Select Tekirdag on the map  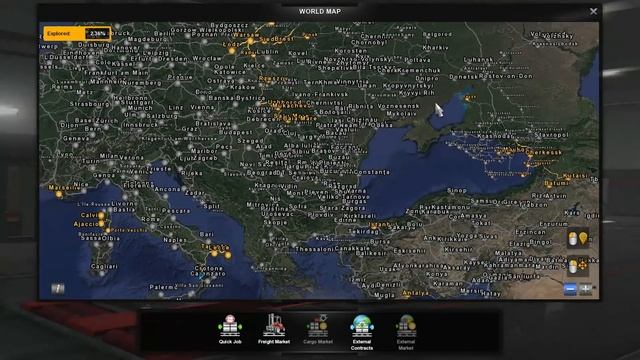tap(364, 231)
